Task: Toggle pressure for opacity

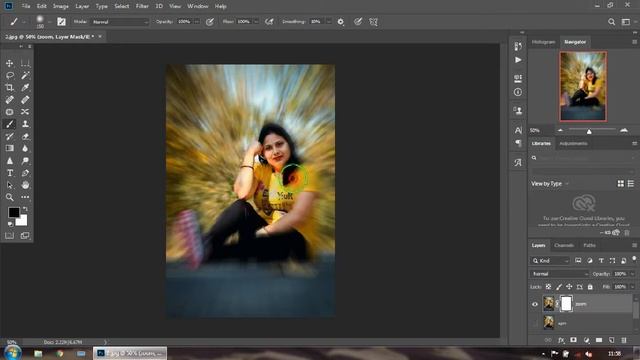Action: pos(210,22)
